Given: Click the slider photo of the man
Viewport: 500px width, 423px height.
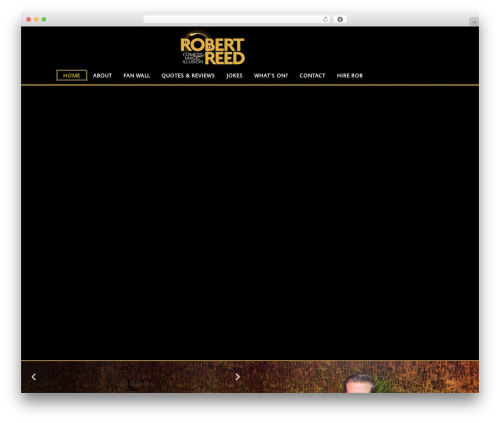Looking at the screenshot, I should [359, 383].
